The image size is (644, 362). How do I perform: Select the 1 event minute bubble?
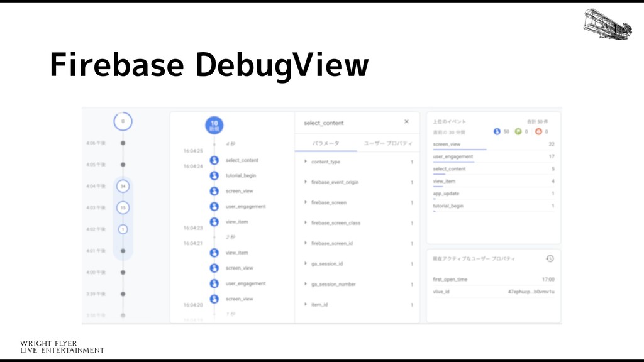pos(123,229)
